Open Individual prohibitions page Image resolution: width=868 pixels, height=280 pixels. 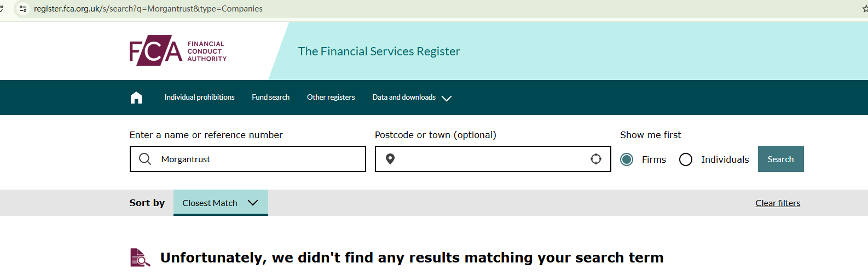199,98
